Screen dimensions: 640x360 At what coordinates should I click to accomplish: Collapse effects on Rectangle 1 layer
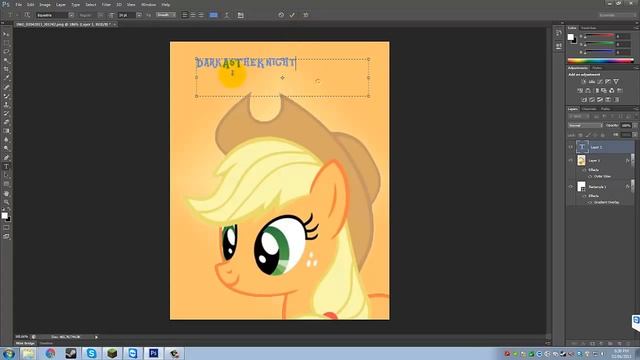click(632, 187)
